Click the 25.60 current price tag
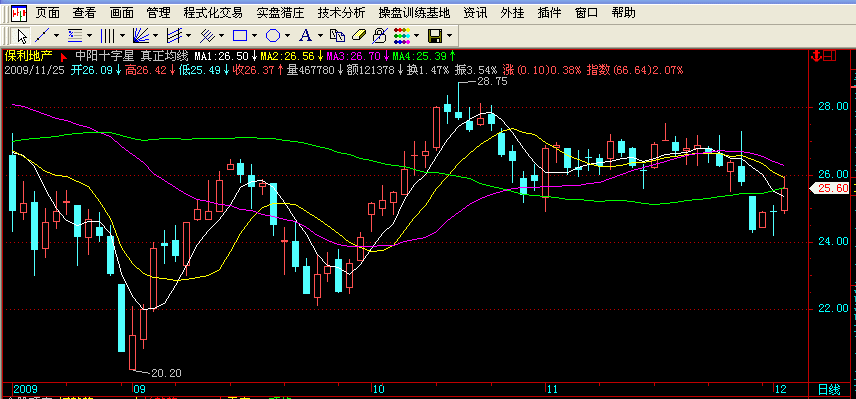Viewport: 856px width, 399px height. click(x=829, y=188)
